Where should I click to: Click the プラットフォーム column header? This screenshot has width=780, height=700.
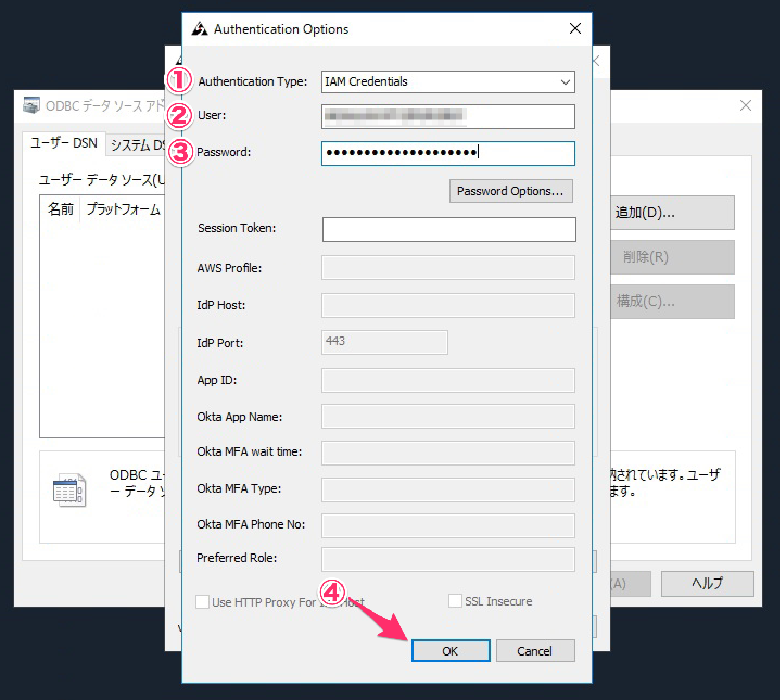coord(124,209)
